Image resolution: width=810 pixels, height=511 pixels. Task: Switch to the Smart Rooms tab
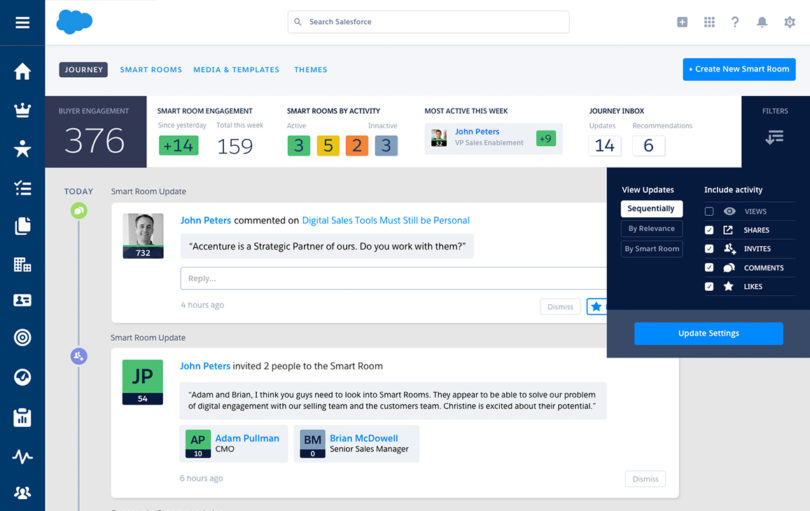tap(151, 70)
